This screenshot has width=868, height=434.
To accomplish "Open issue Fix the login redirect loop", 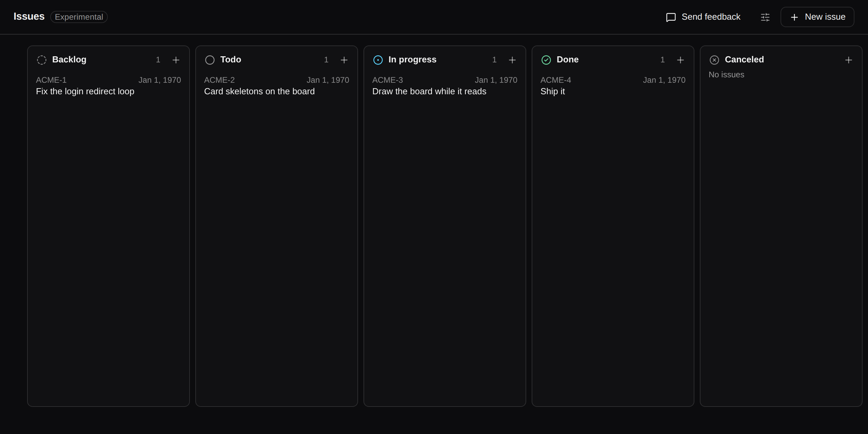I will (x=85, y=92).
